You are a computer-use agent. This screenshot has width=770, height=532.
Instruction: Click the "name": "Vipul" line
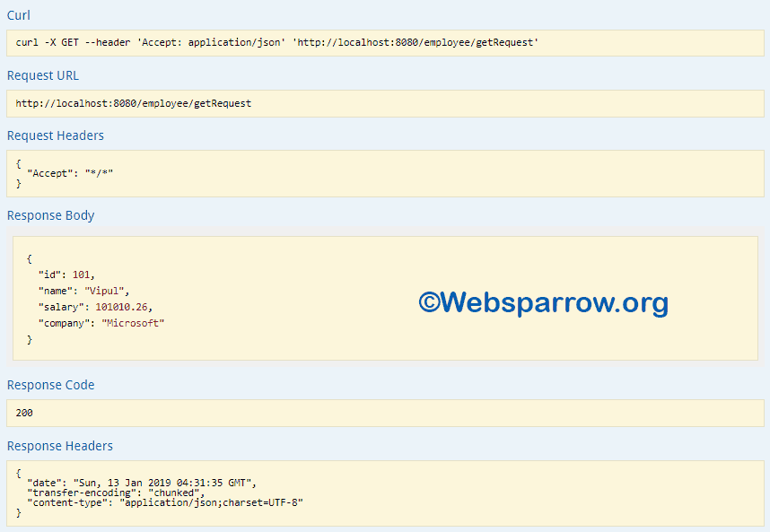(84, 291)
